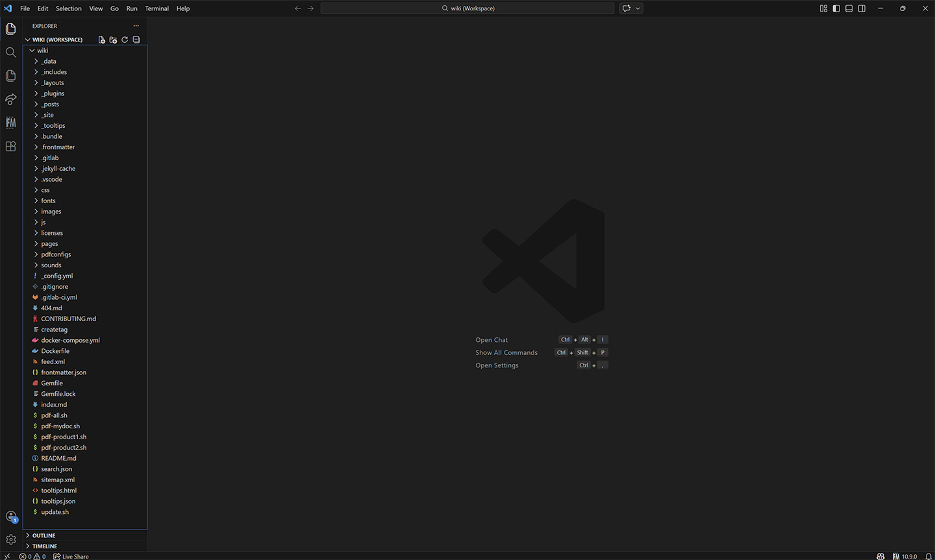The image size is (935, 560).
Task: Open the _config.yml file
Action: (x=85, y=276)
